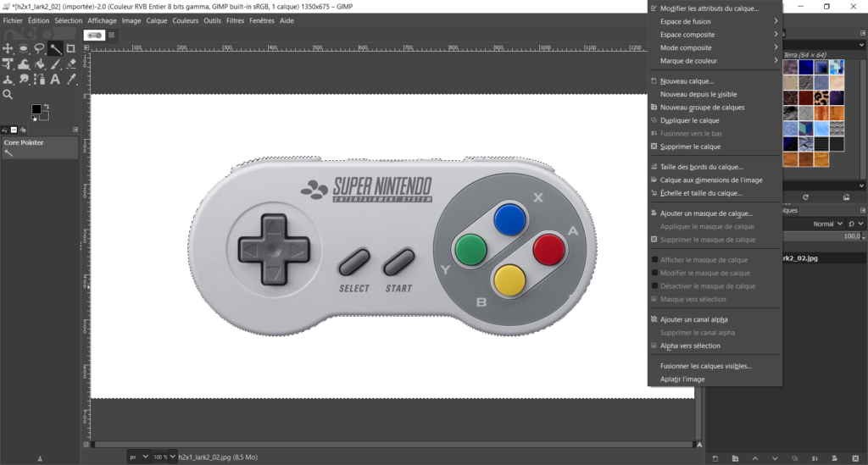Choose Nouveau calque... in context menu
The height and width of the screenshot is (465, 868).
[715, 81]
